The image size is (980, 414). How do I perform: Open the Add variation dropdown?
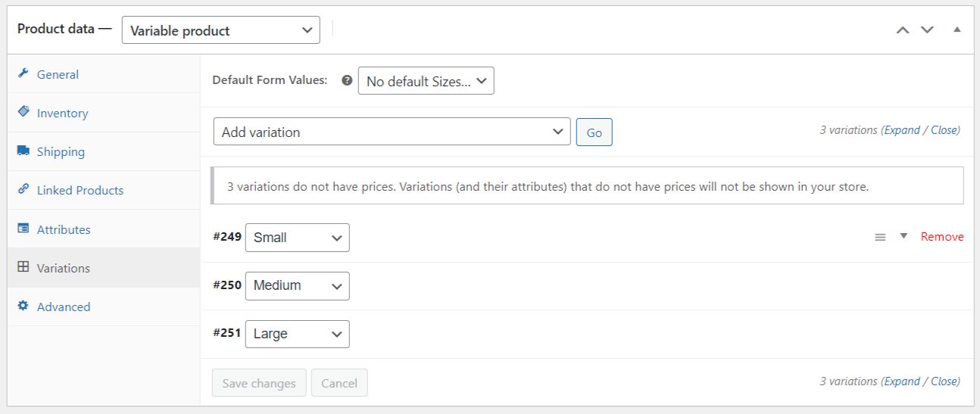[x=392, y=132]
